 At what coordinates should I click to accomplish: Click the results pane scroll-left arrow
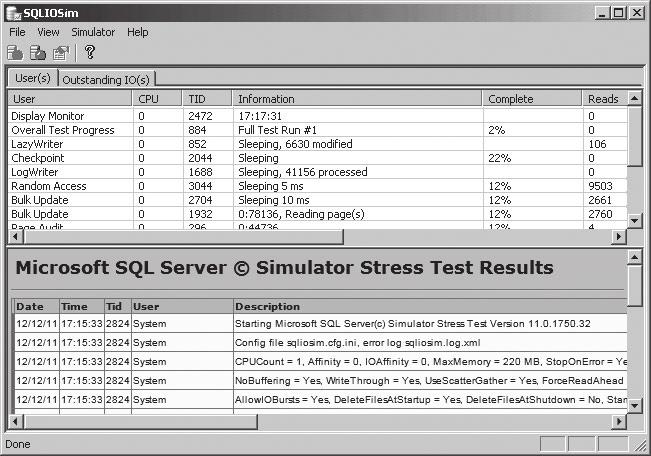click(15, 422)
